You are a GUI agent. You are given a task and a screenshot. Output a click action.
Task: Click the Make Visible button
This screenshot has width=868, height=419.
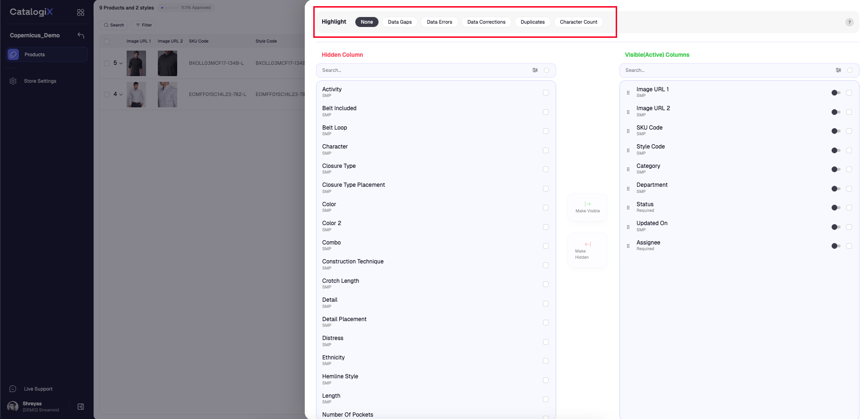pos(587,207)
